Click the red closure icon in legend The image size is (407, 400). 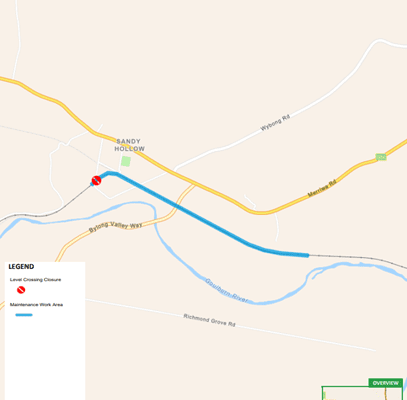click(21, 290)
